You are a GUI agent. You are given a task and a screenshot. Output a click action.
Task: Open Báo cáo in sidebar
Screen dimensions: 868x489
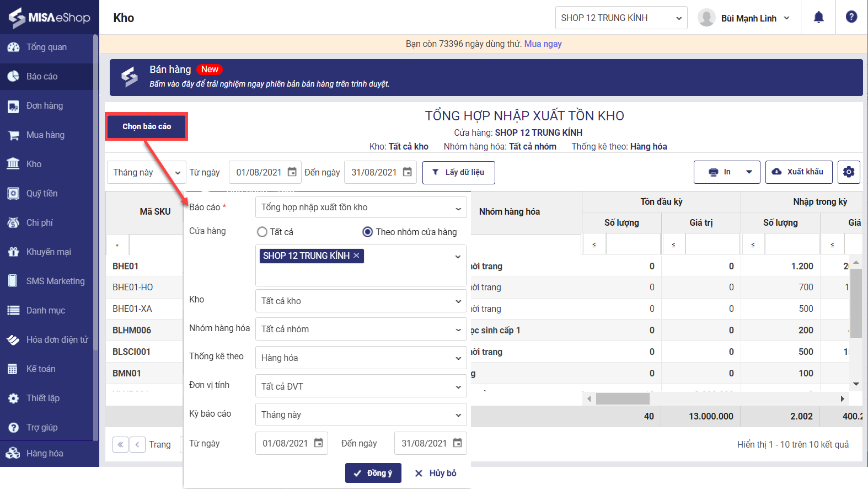point(46,76)
